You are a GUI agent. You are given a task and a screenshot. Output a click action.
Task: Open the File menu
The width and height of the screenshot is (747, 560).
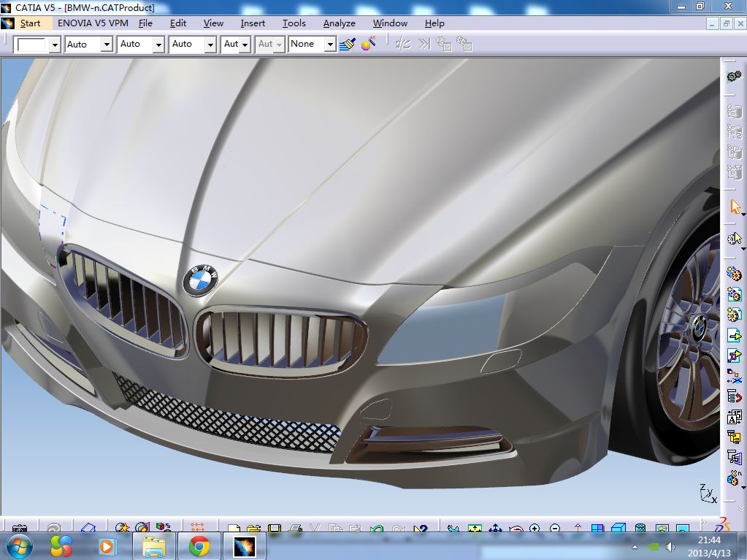click(x=145, y=23)
